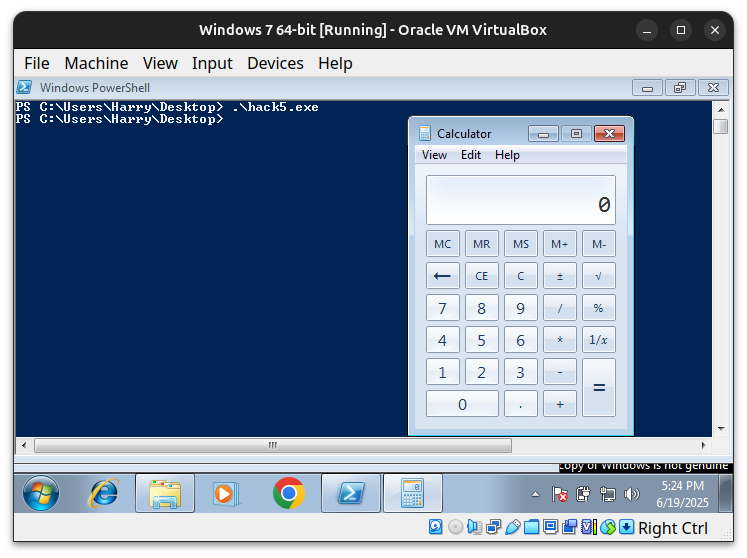The width and height of the screenshot is (747, 558).
Task: Open the Windows Start orb
Action: click(x=41, y=493)
